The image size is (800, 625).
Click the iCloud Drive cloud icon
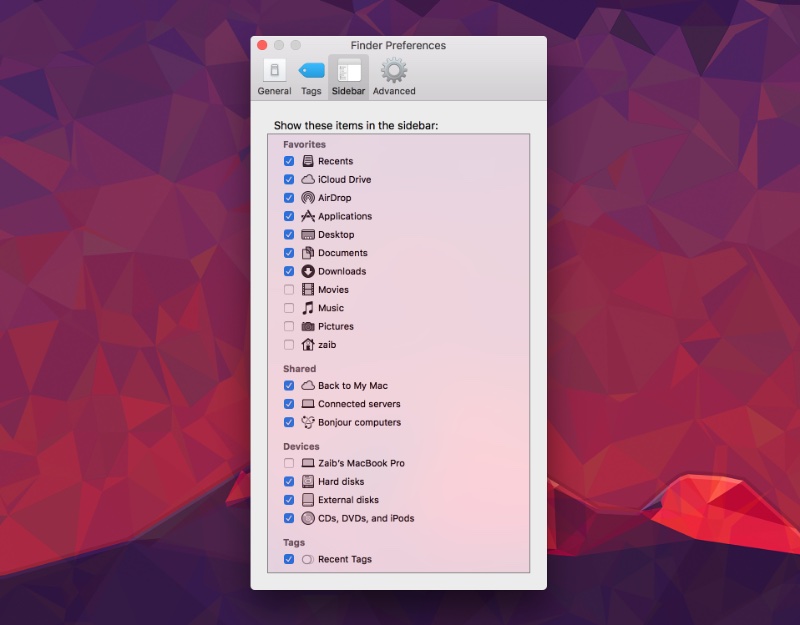(306, 179)
